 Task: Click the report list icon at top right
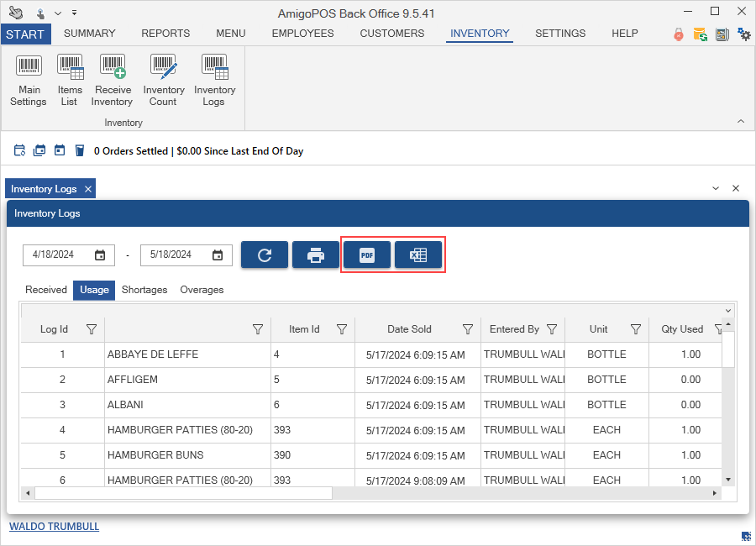click(722, 34)
